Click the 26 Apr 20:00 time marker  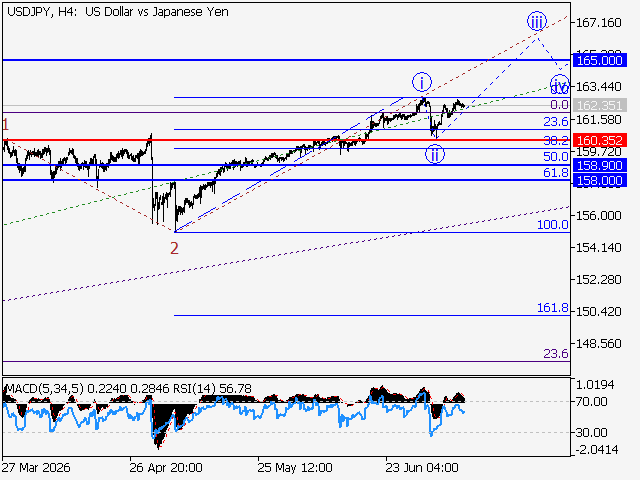pyautogui.click(x=166, y=467)
